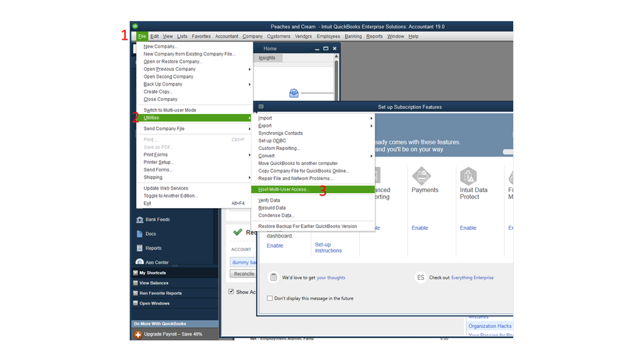The width and height of the screenshot is (644, 362).
Task: Open the File menu
Action: click(142, 36)
